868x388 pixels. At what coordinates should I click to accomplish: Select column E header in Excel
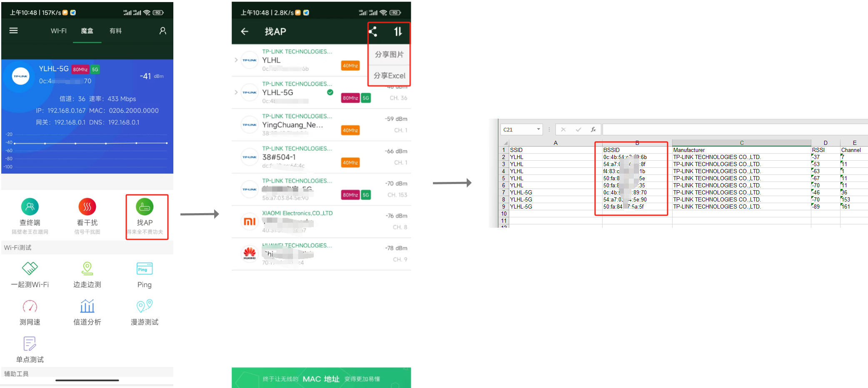click(854, 143)
